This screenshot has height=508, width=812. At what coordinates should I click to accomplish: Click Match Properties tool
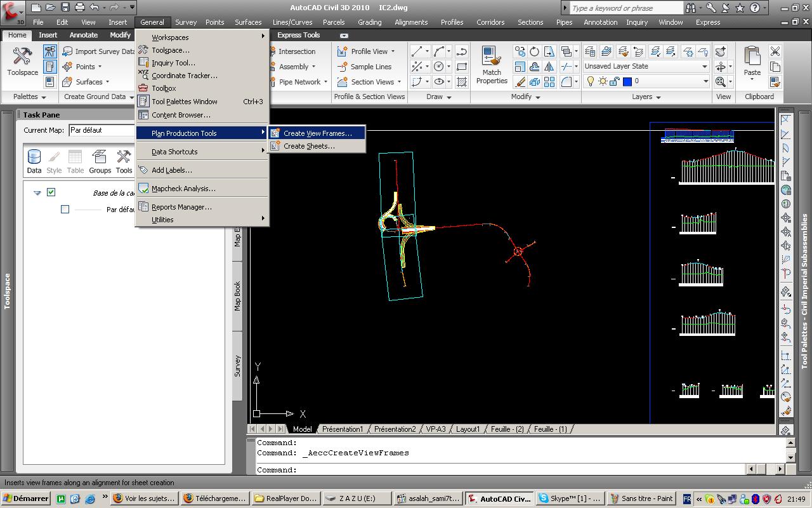click(x=492, y=65)
